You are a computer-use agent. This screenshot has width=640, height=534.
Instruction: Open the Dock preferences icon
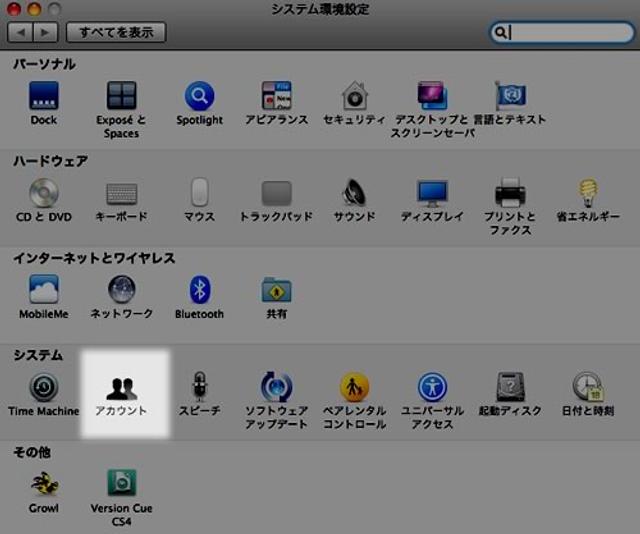(43, 97)
